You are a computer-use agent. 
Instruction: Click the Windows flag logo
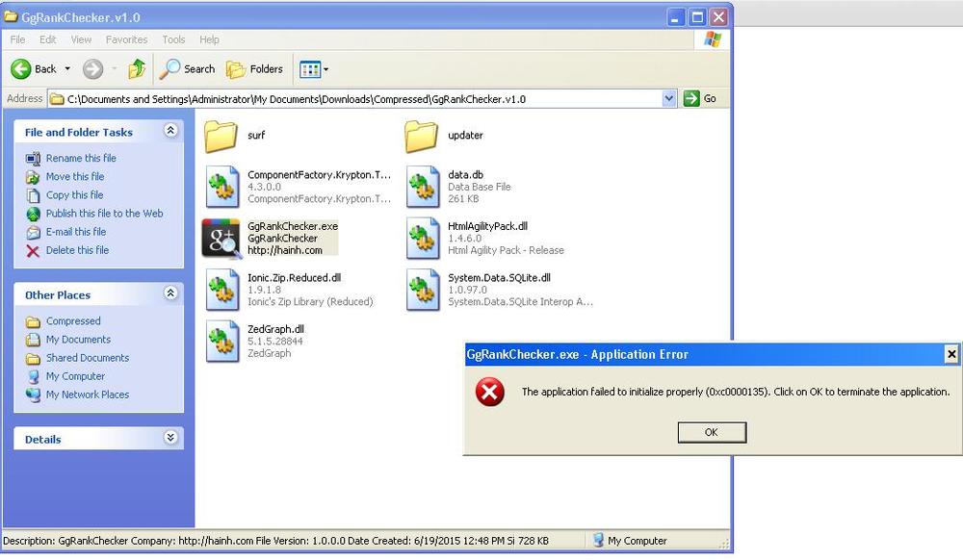click(x=713, y=39)
